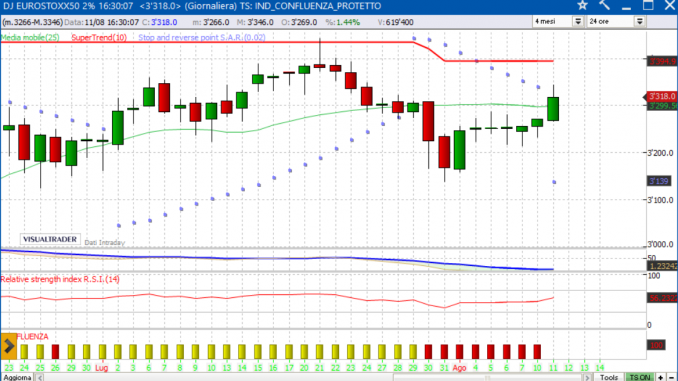Click the 3'200.0 price axis label
Image resolution: width=678 pixels, height=381 pixels.
click(660, 153)
